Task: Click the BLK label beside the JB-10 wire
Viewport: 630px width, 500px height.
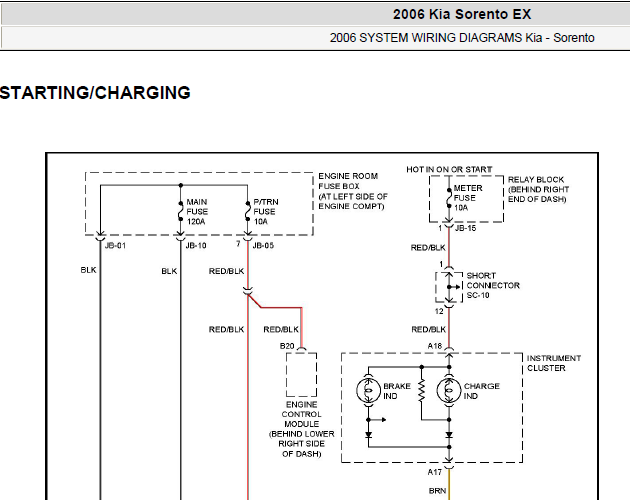Action: point(169,271)
